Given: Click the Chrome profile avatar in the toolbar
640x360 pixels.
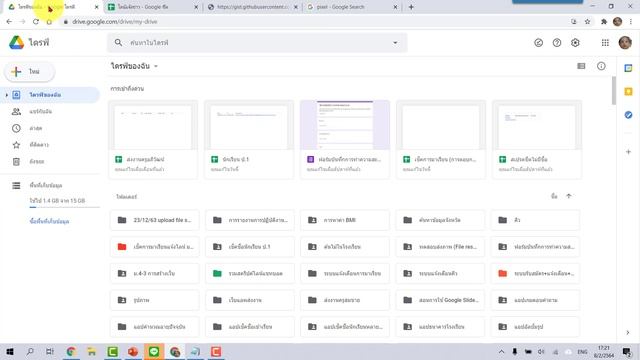Looking at the screenshot, I should coord(617,22).
